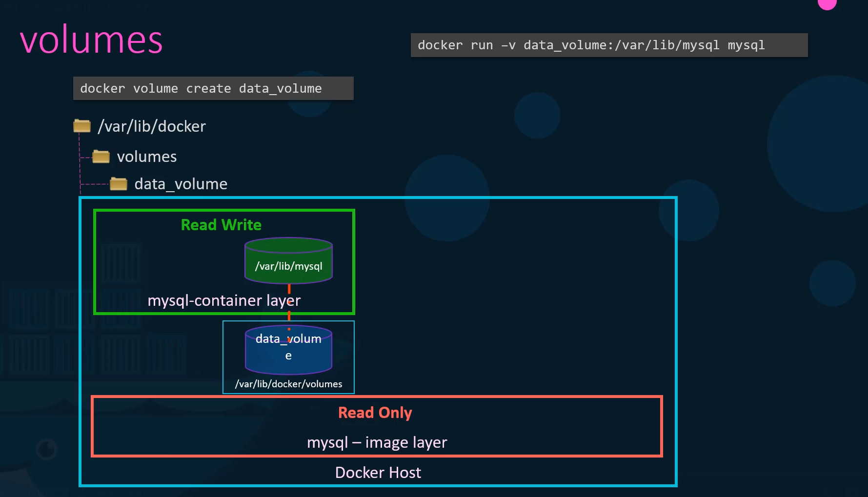868x497 pixels.
Task: Click the green /var/lib/mysql cylinder
Action: click(x=288, y=260)
